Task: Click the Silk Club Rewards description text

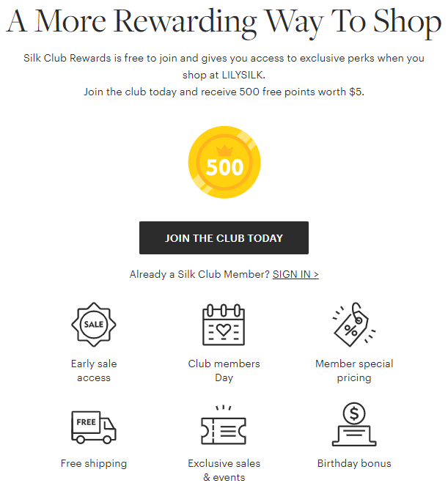Action: tap(224, 63)
